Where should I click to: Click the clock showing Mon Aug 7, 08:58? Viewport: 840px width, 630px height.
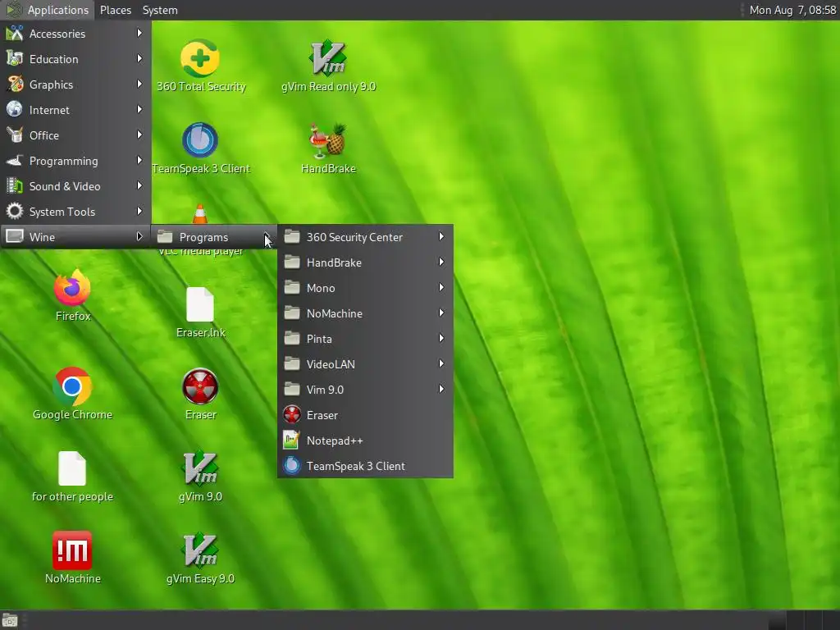click(x=792, y=10)
